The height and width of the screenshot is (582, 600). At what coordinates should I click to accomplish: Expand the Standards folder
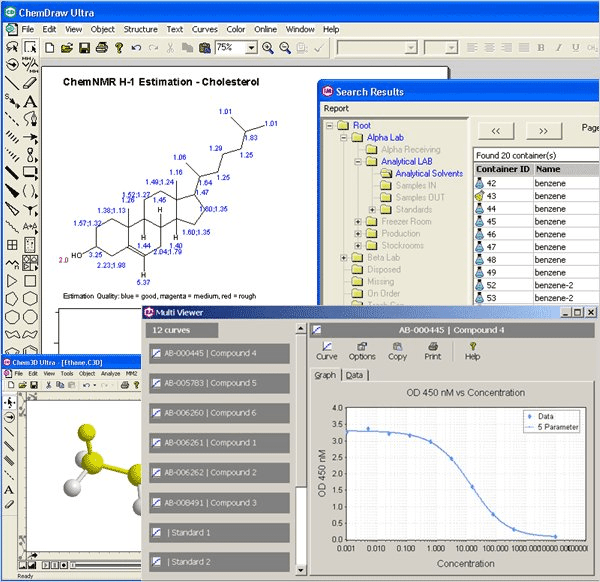372,210
